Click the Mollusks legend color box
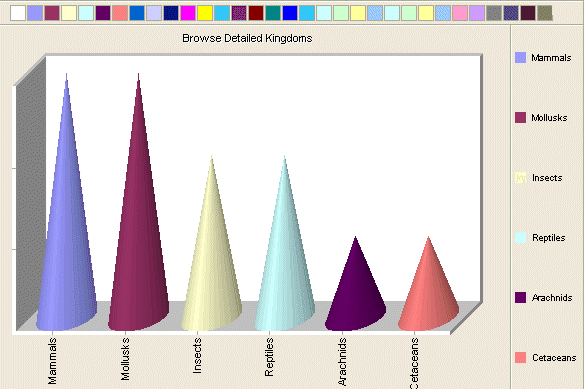 (x=520, y=117)
